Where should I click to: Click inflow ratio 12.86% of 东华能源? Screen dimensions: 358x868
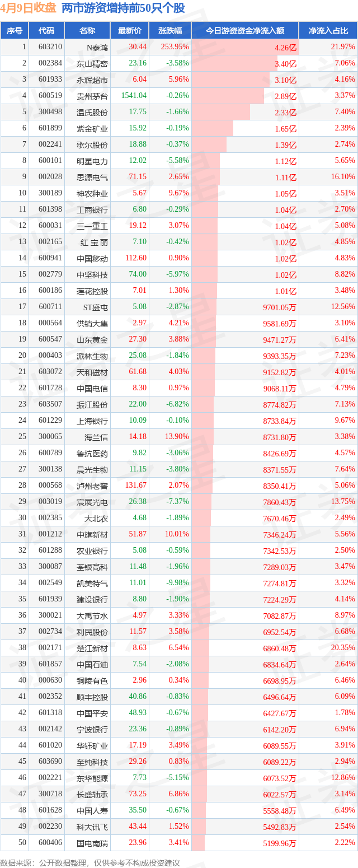(x=343, y=778)
